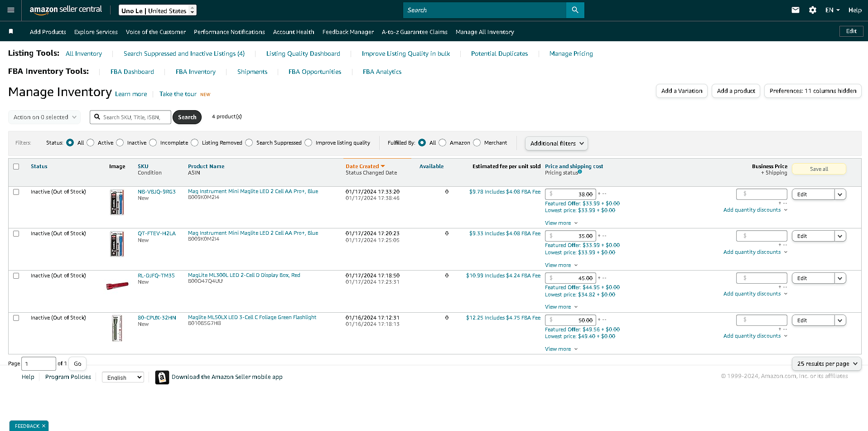Click the price field showing 45.00
868x431 pixels.
(570, 278)
